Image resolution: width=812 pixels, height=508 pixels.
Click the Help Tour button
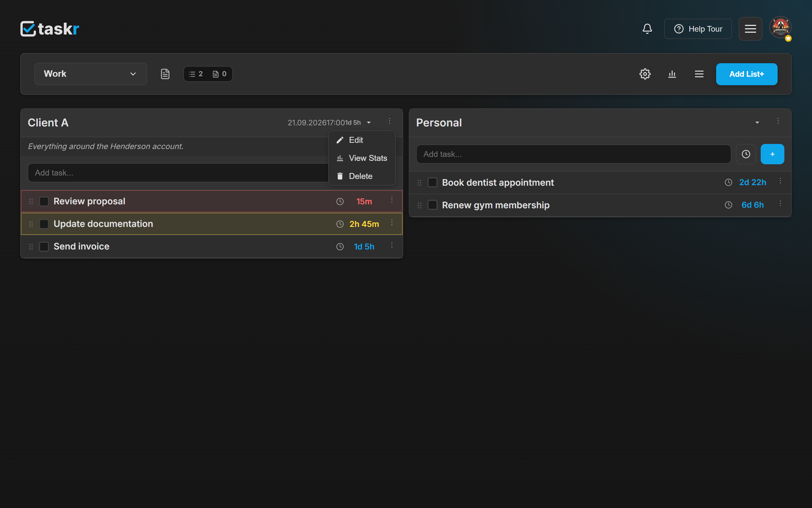pyautogui.click(x=698, y=29)
